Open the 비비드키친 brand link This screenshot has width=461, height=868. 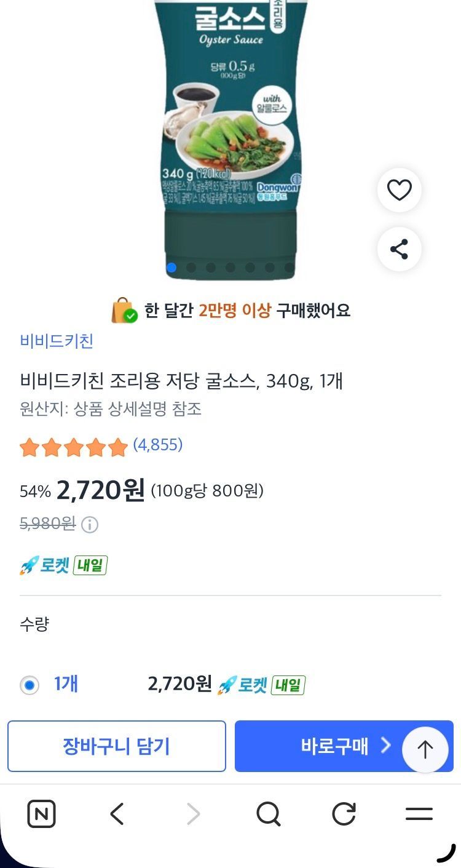point(57,341)
